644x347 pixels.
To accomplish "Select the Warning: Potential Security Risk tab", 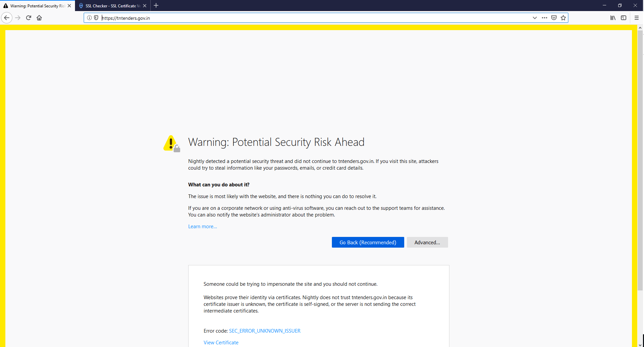I will tap(35, 6).
